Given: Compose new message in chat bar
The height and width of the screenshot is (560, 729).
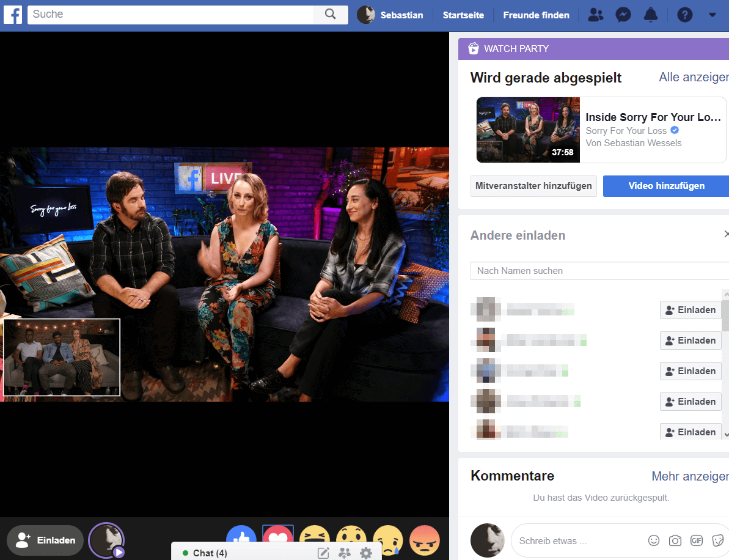Looking at the screenshot, I should (x=323, y=553).
